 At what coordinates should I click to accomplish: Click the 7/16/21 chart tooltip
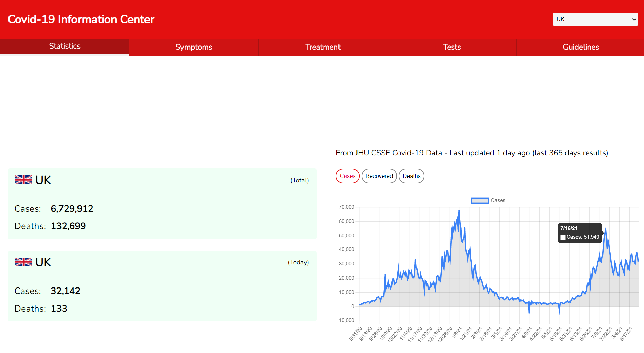580,233
